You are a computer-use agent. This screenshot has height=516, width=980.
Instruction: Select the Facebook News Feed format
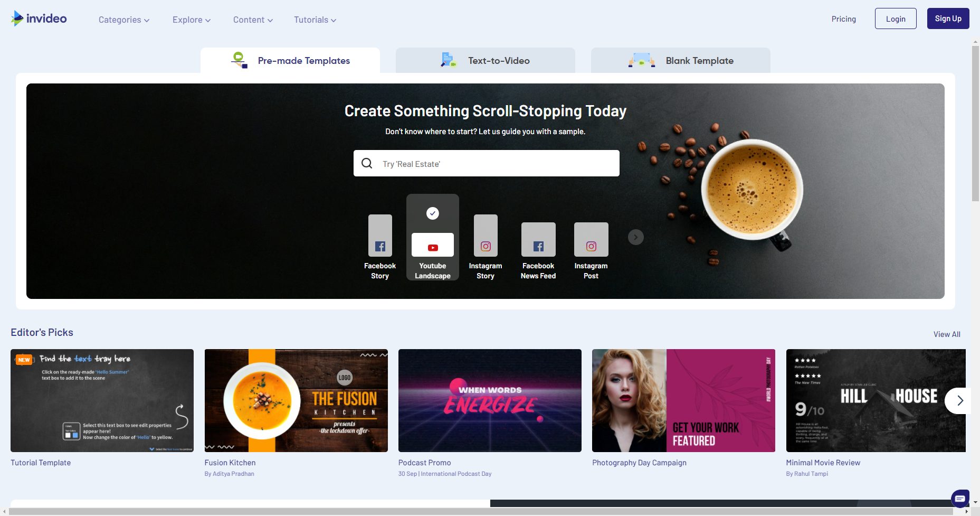pyautogui.click(x=538, y=251)
